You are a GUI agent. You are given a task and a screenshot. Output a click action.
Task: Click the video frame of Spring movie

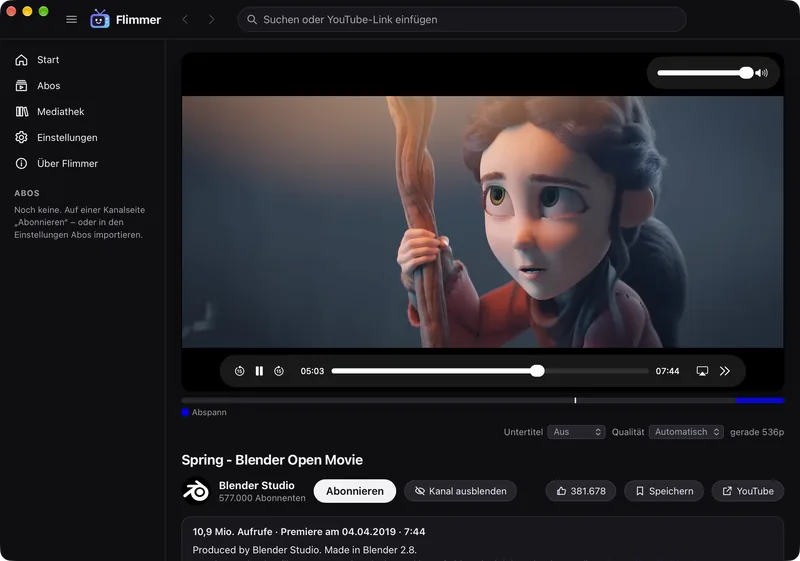click(x=483, y=222)
